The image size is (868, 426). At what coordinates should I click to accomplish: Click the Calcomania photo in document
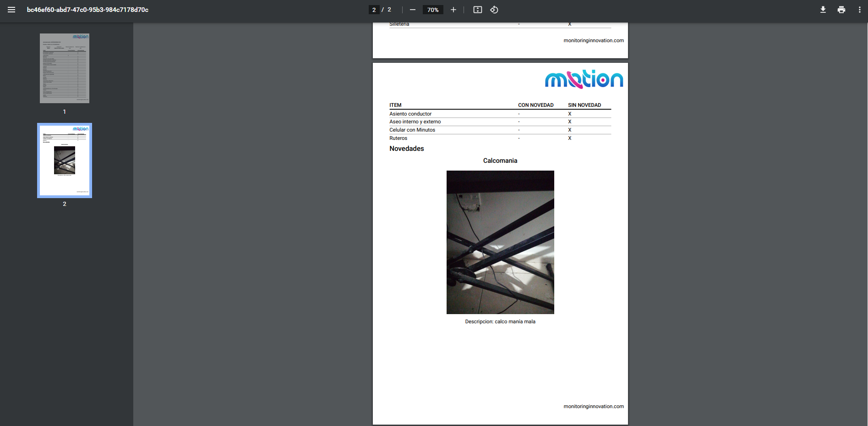(x=500, y=242)
